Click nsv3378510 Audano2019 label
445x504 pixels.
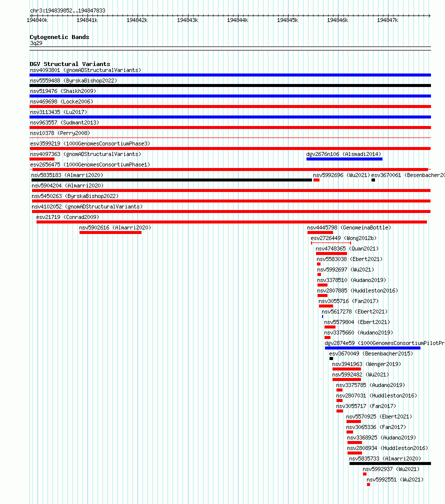point(351,280)
